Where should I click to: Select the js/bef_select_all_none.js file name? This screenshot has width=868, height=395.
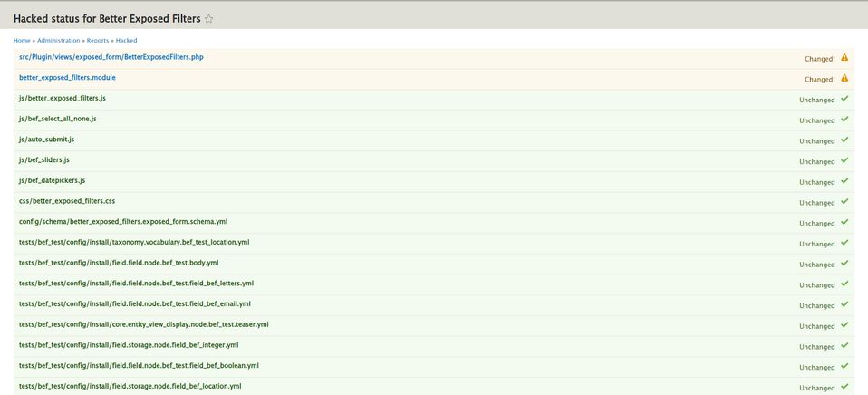58,119
